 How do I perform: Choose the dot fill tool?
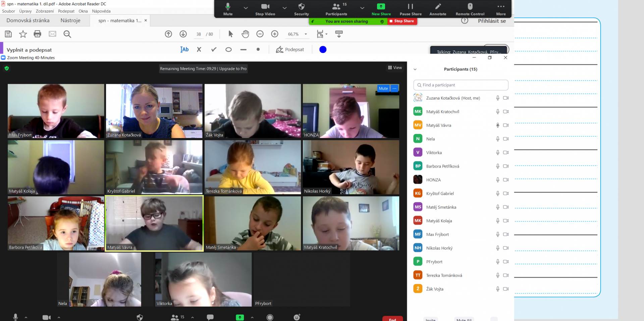click(258, 50)
